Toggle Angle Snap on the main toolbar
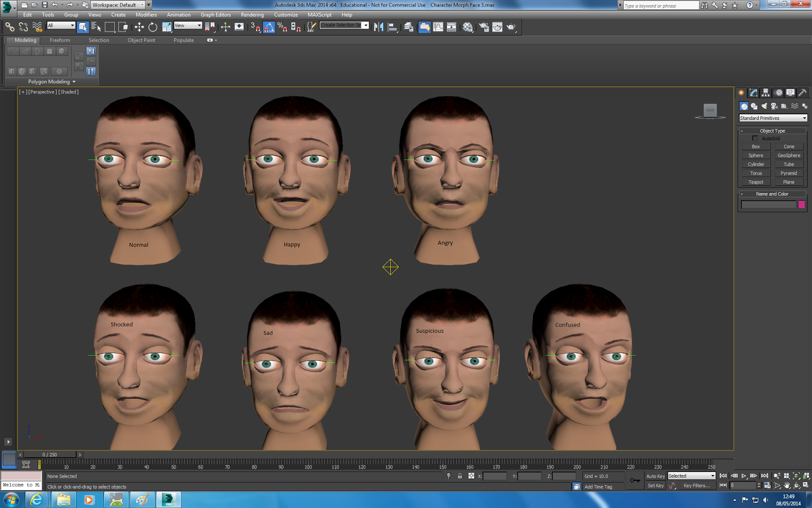This screenshot has height=508, width=812. 268,27
